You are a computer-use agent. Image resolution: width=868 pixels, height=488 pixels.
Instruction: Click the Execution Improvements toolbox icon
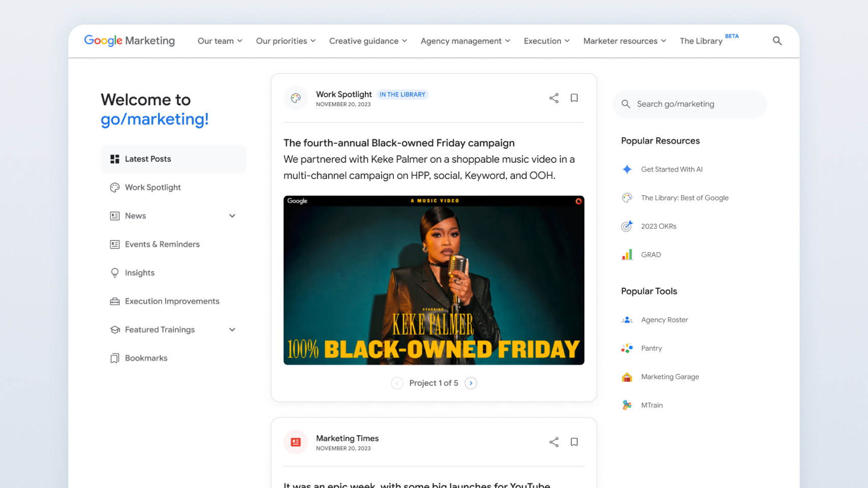(115, 301)
